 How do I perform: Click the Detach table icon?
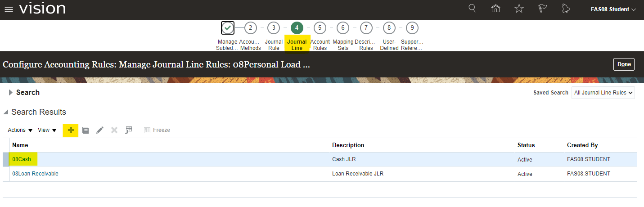pos(129,130)
